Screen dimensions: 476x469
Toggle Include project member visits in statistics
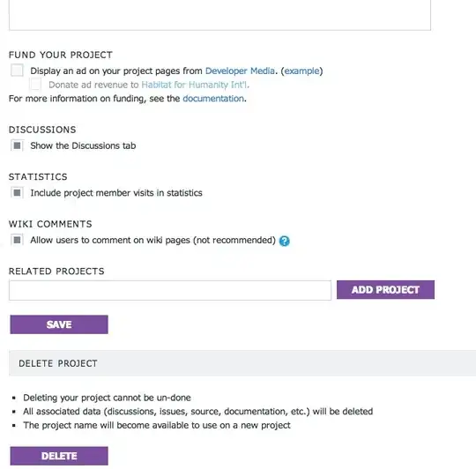17,192
